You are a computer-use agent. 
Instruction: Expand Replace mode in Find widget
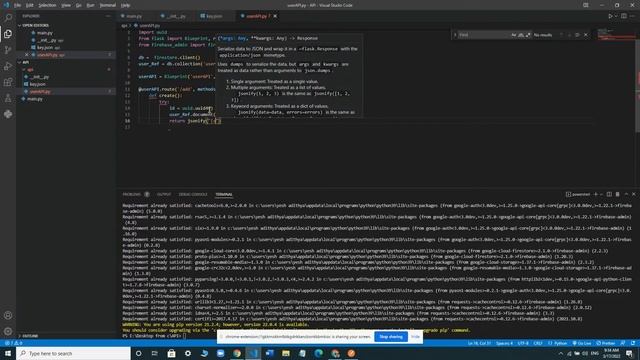(455, 35)
